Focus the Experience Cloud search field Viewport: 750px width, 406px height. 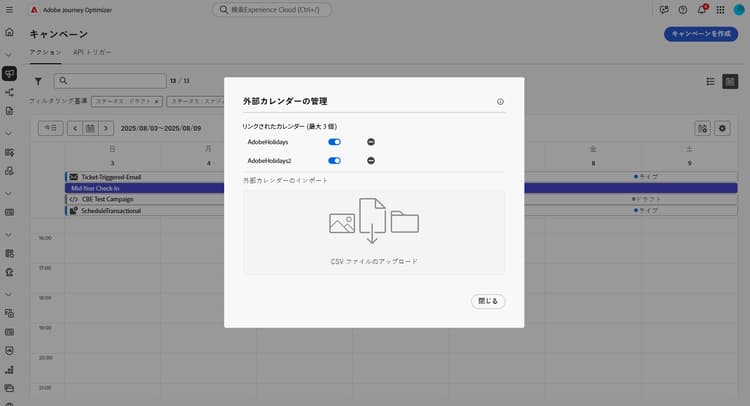click(x=272, y=10)
